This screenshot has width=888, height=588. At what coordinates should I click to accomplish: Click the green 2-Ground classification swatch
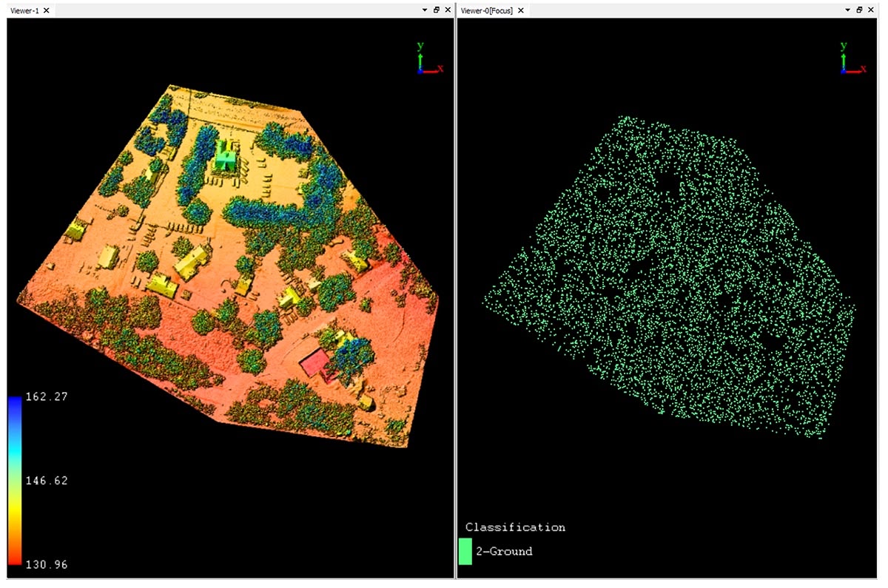tap(465, 552)
